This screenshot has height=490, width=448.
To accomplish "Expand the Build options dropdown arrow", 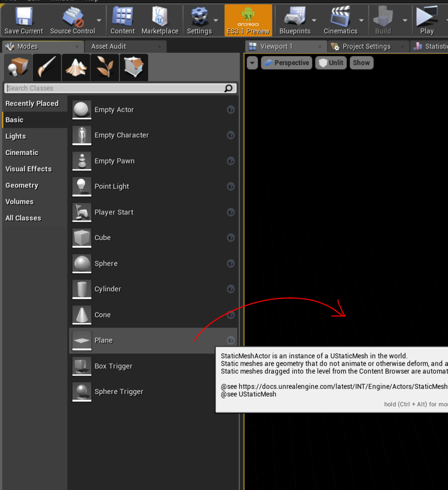I will [405, 20].
